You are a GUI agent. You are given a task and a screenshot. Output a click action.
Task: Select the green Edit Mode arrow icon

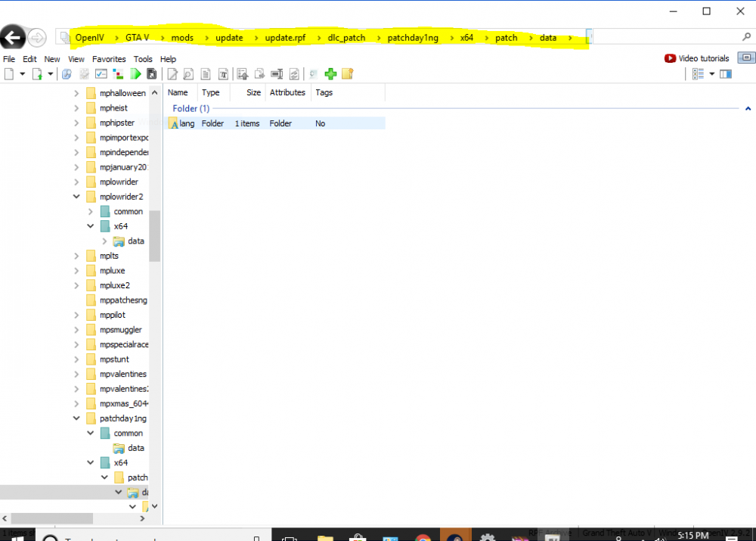pos(136,73)
